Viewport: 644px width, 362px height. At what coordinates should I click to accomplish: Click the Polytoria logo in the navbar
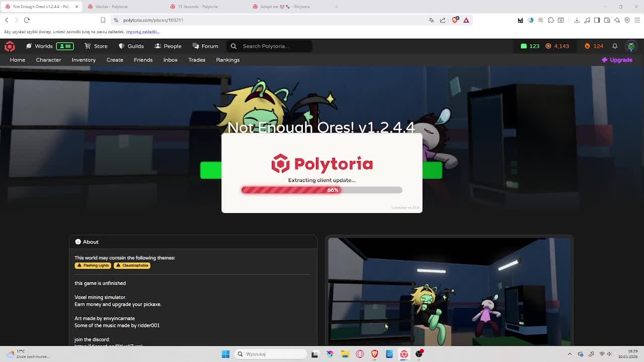pyautogui.click(x=10, y=46)
